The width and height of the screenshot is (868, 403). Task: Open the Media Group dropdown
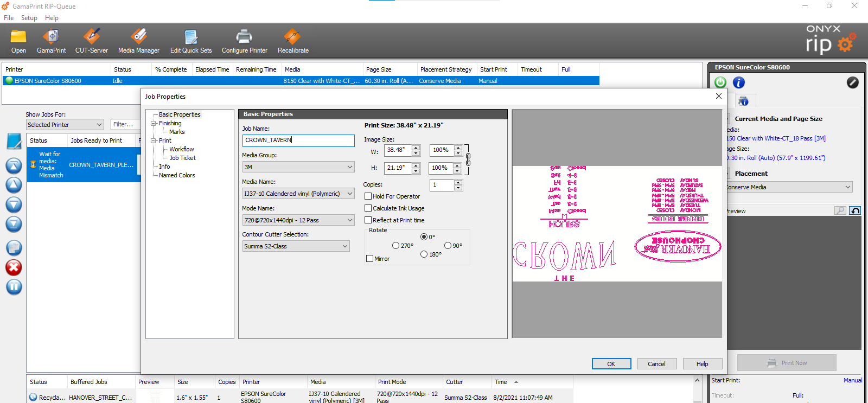click(298, 167)
